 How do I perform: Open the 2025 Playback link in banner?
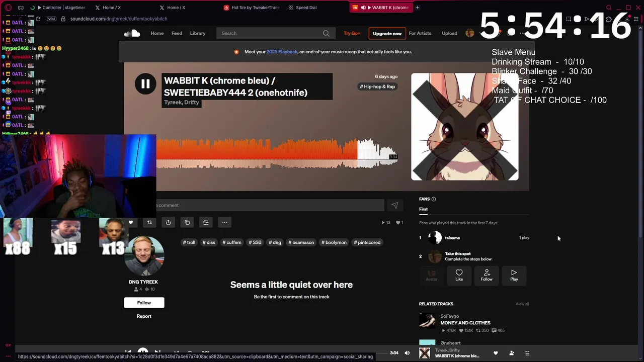coord(282,52)
